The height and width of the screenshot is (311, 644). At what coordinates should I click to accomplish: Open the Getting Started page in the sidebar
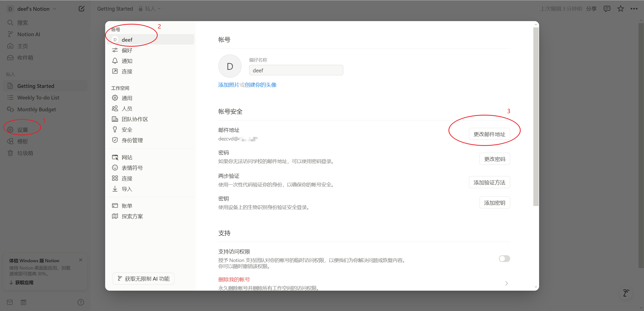click(x=45, y=86)
